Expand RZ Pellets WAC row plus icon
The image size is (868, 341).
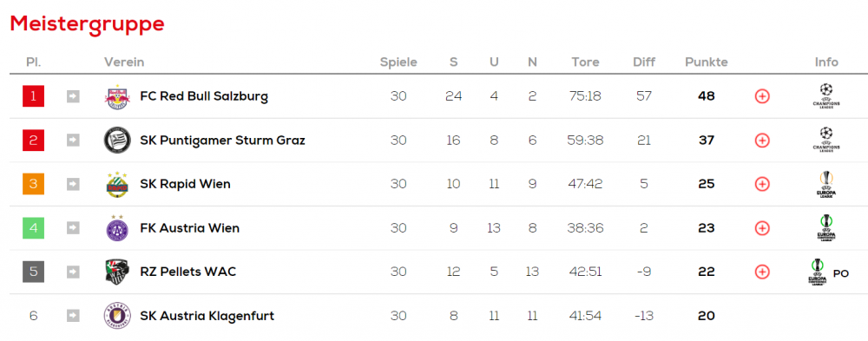tap(762, 272)
